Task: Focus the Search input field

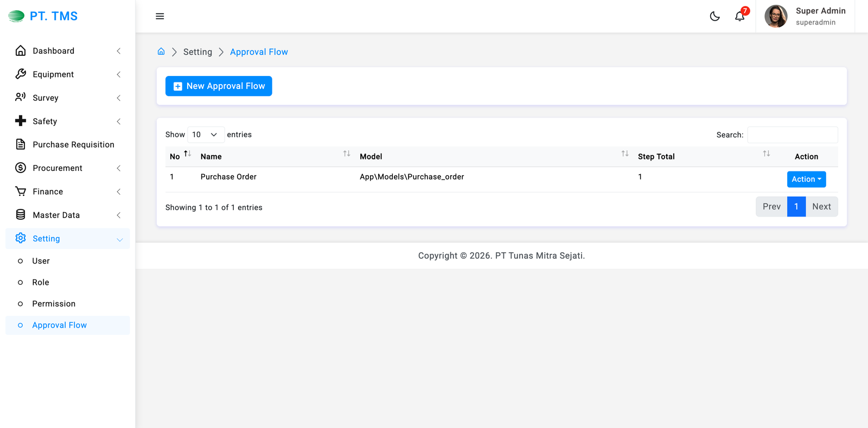Action: (792, 135)
